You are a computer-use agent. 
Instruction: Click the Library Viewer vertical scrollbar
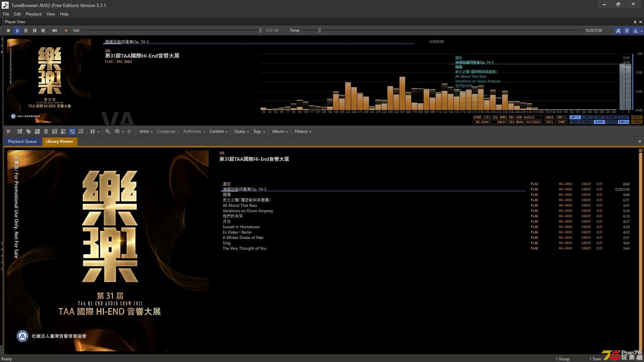pyautogui.click(x=640, y=251)
